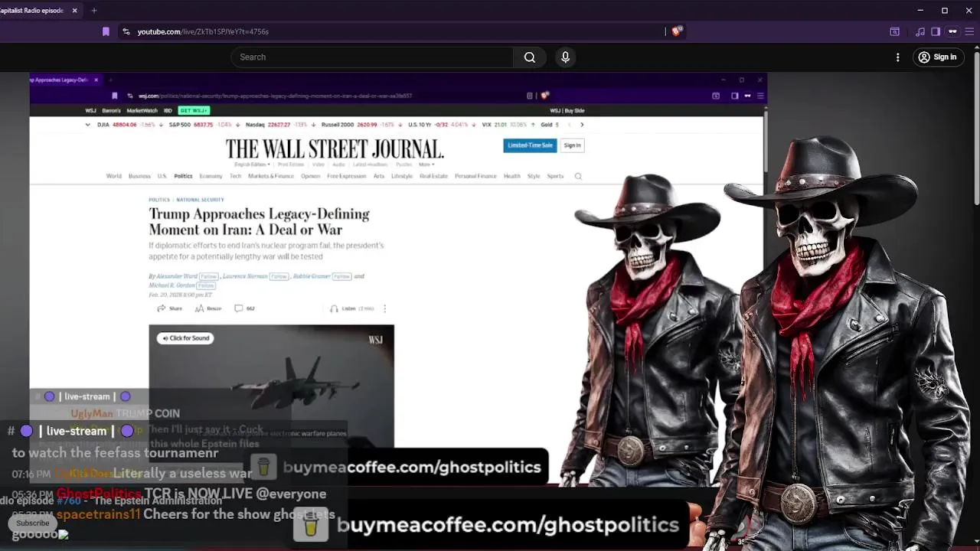This screenshot has height=551, width=980.
Task: Click Click for Sound on video
Action: point(185,338)
